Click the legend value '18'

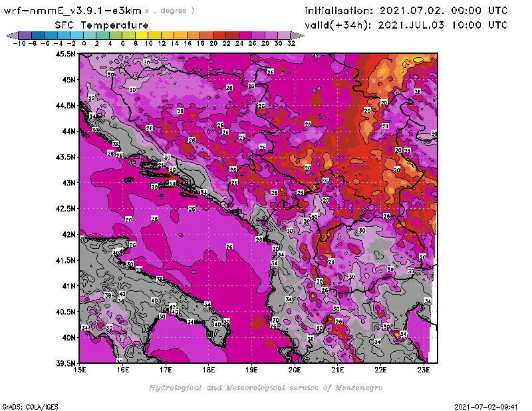(201, 43)
